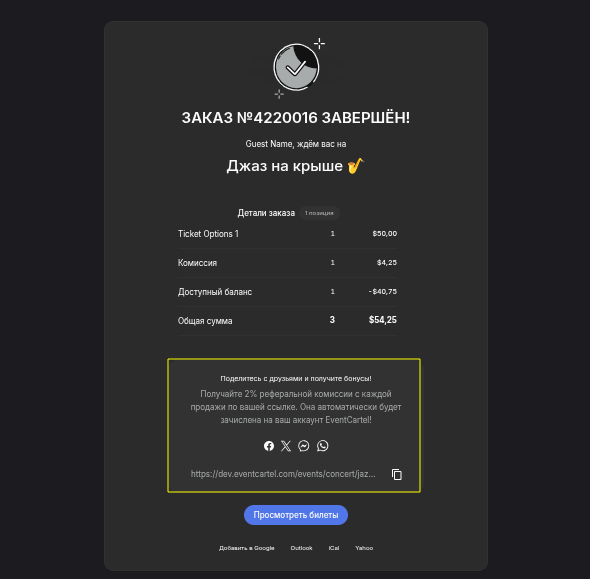Click the Просмотреть билеты button
590x579 pixels.
click(296, 515)
